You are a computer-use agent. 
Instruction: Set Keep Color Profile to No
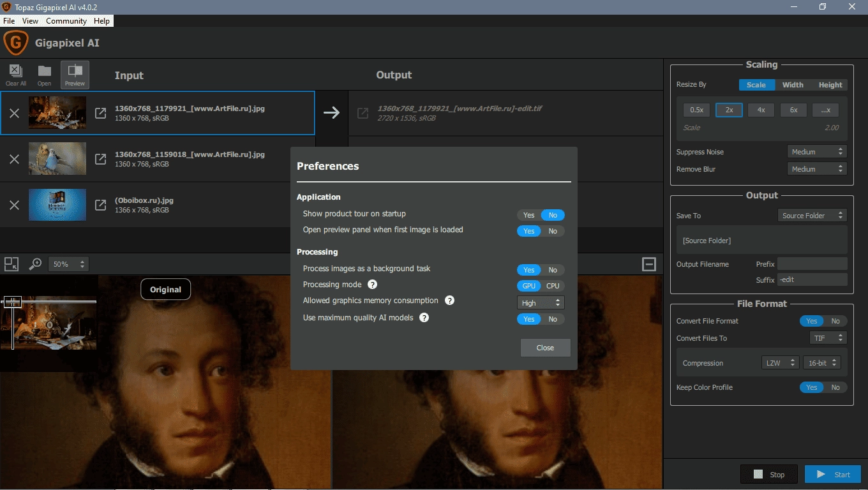[835, 387]
